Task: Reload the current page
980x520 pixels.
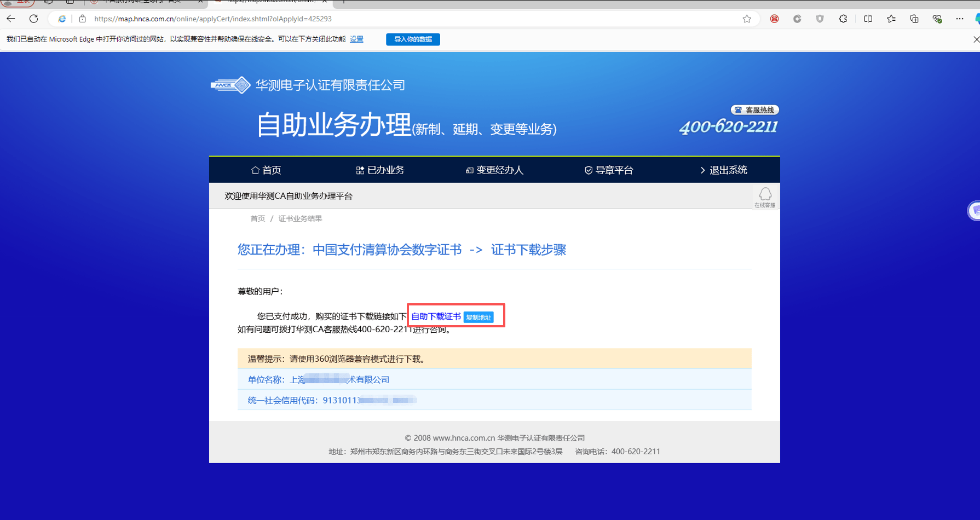Action: 33,19
